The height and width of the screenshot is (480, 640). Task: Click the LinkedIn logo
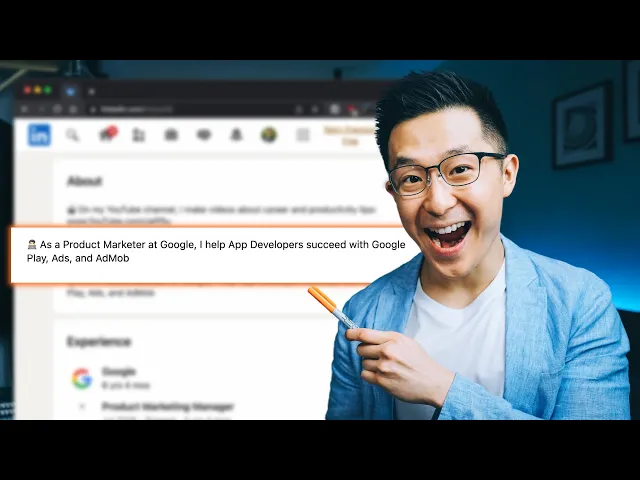coord(39,135)
